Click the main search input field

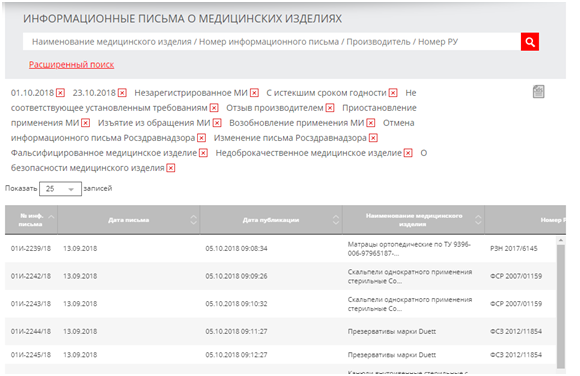point(272,42)
